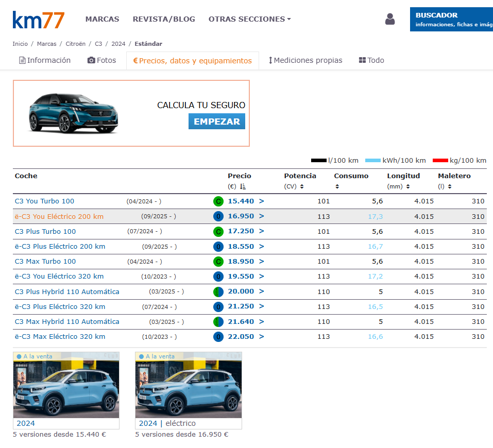
Task: Expand price arrow for 15.440 row
Action: click(261, 201)
